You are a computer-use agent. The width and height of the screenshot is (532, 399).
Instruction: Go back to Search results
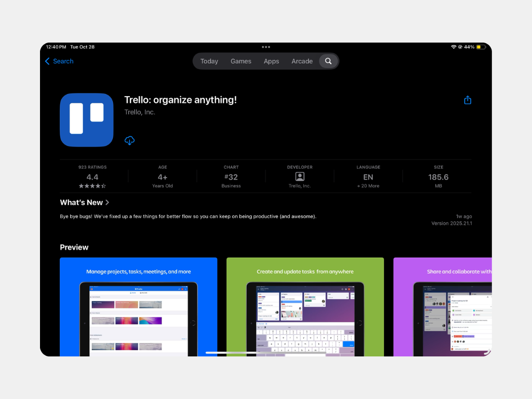pos(63,61)
